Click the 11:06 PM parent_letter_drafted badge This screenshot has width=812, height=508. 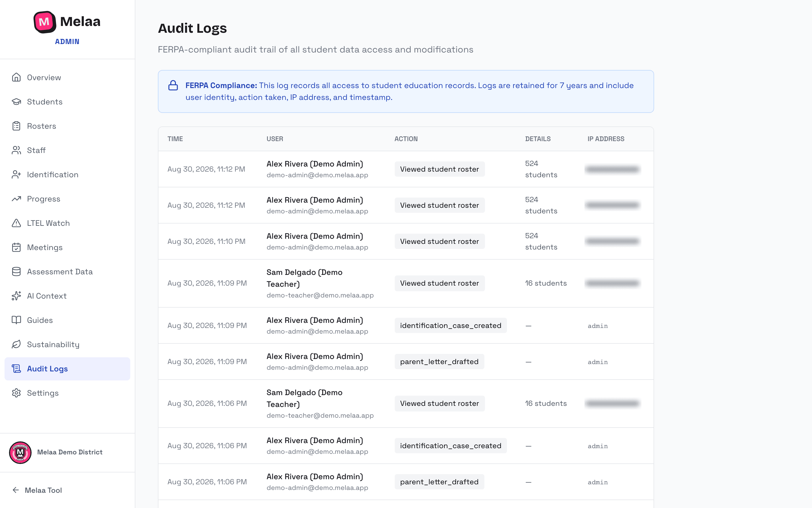pyautogui.click(x=439, y=482)
